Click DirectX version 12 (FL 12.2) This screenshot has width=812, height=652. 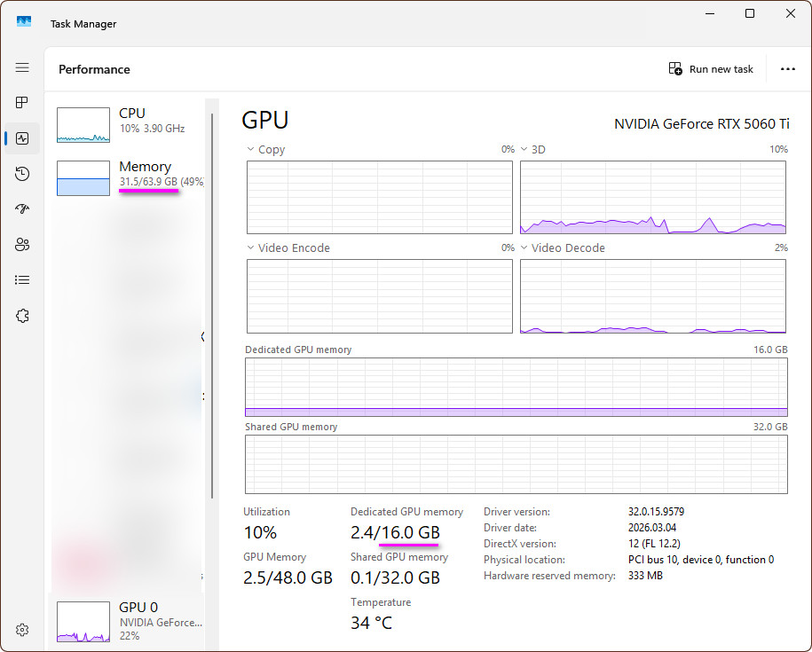[654, 544]
